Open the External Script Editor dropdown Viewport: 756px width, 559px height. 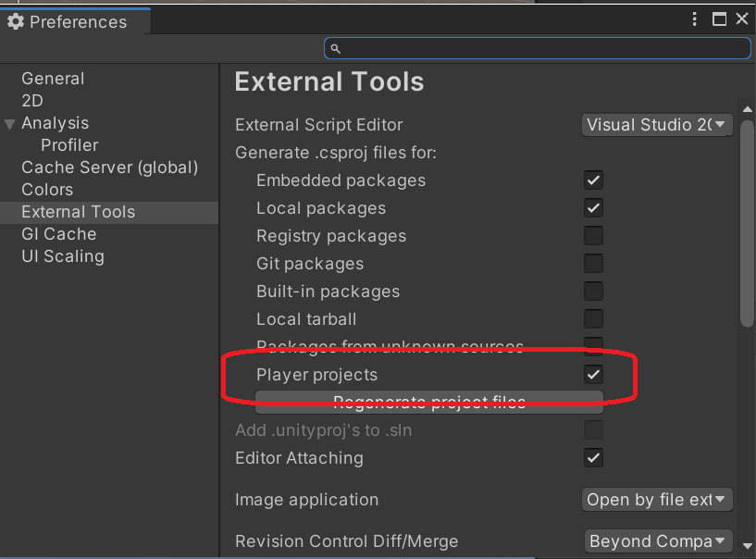pyautogui.click(x=657, y=124)
